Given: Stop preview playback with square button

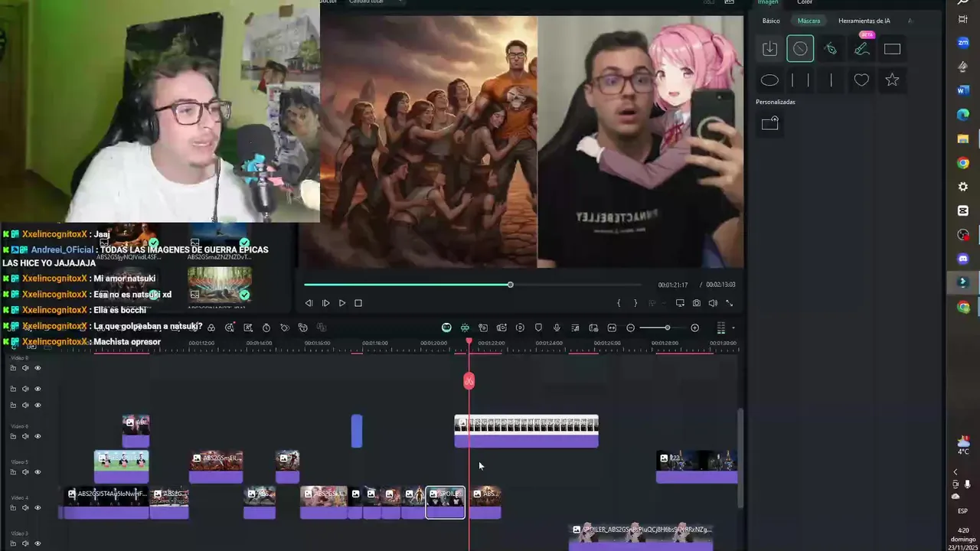Looking at the screenshot, I should (358, 303).
